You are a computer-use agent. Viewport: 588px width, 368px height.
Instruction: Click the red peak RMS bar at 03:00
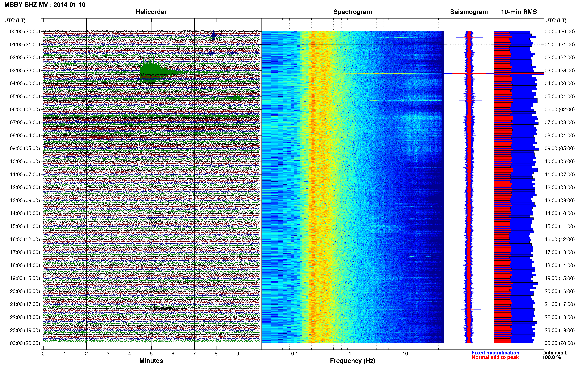[519, 74]
